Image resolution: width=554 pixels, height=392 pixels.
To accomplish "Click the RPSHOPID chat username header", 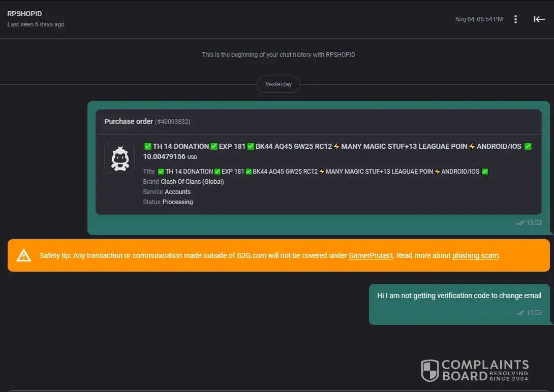I will tap(24, 14).
